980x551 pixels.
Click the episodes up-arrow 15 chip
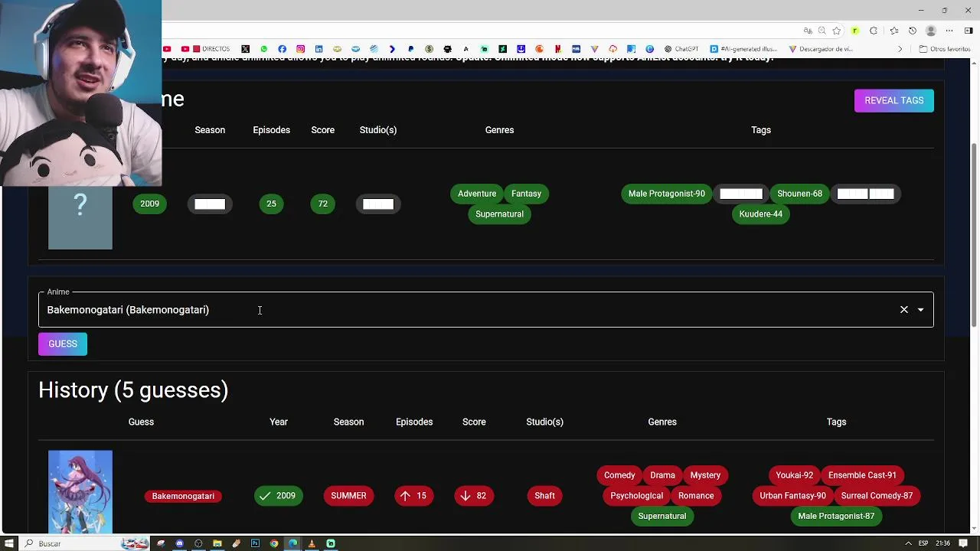[x=413, y=496]
